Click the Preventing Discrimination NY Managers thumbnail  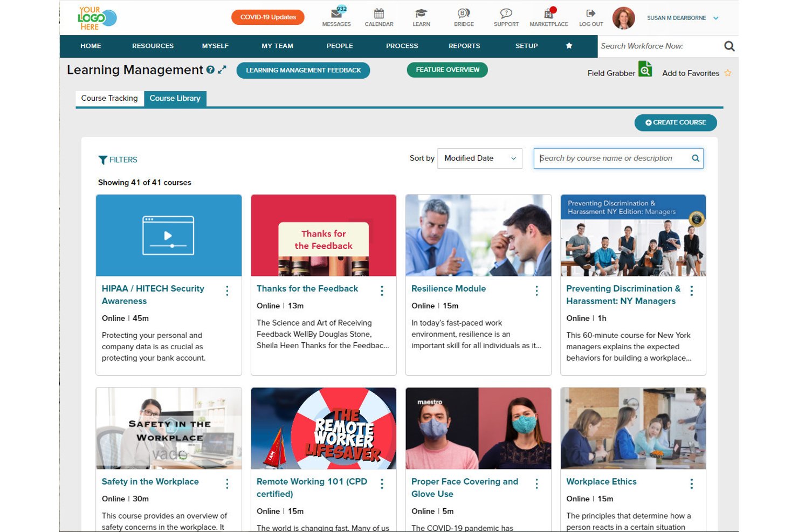tap(633, 236)
